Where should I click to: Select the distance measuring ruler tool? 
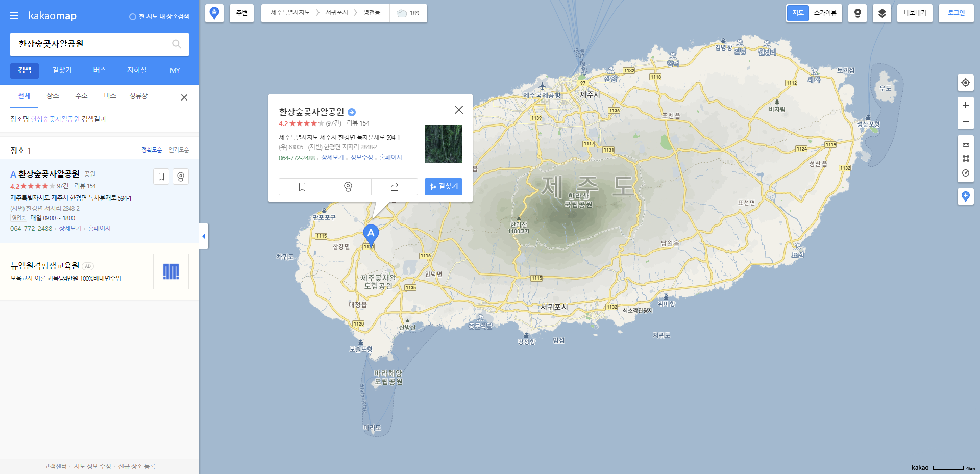tap(966, 144)
